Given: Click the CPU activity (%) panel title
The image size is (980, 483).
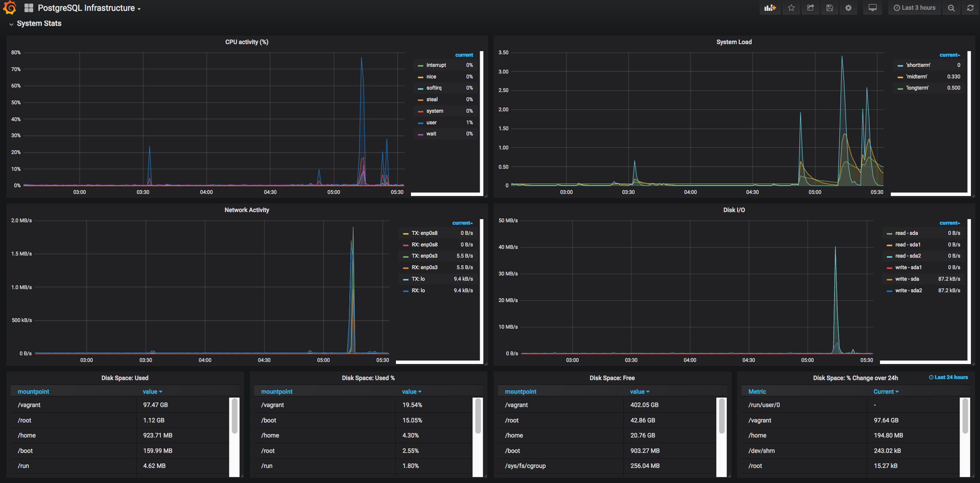Looking at the screenshot, I should [247, 42].
